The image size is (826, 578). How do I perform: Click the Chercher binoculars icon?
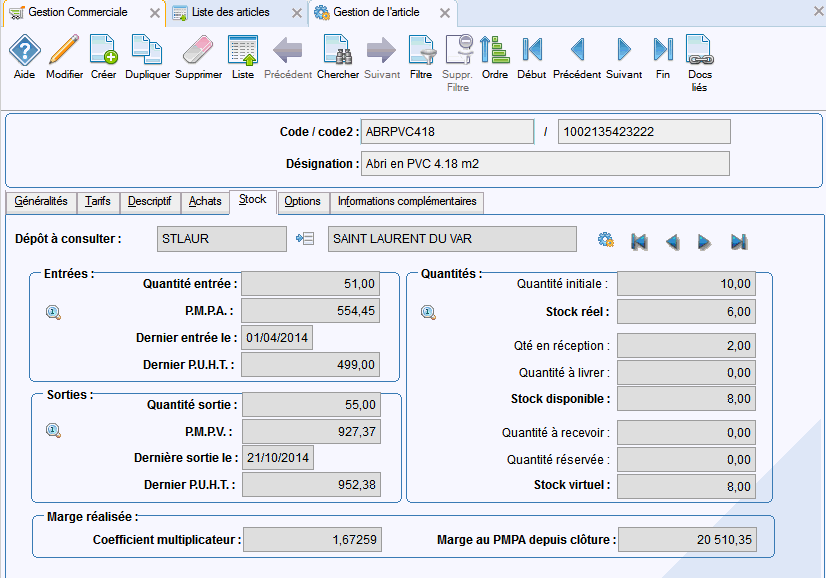tap(338, 50)
